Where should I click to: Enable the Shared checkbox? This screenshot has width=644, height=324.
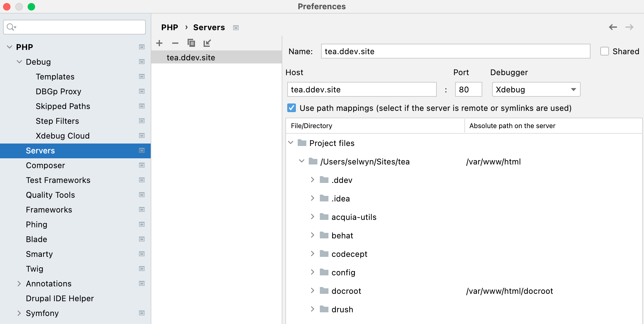(605, 51)
